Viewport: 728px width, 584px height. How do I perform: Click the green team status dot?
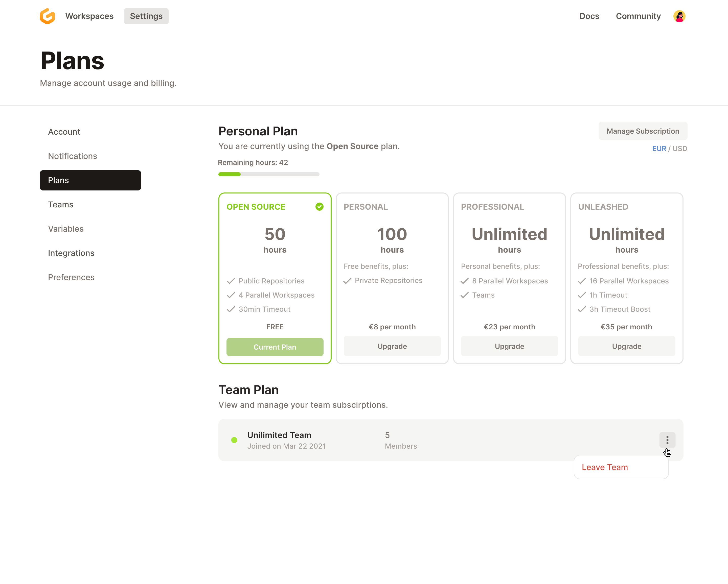coord(234,440)
